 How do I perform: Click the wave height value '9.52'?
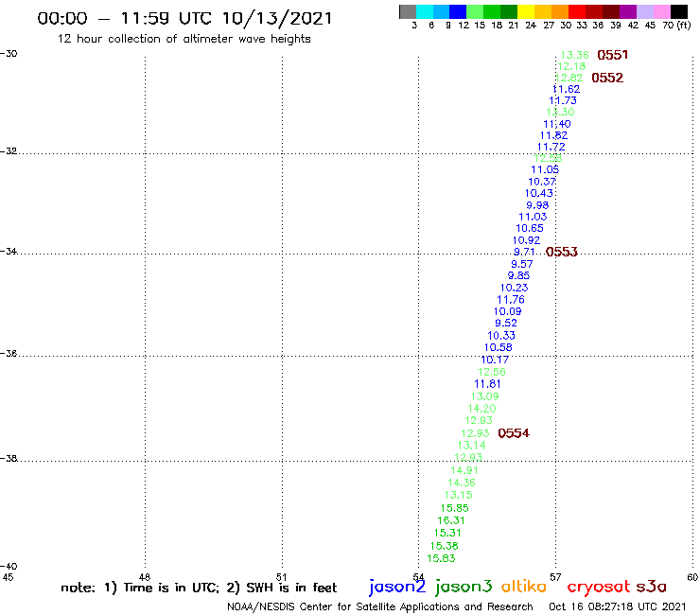506,323
